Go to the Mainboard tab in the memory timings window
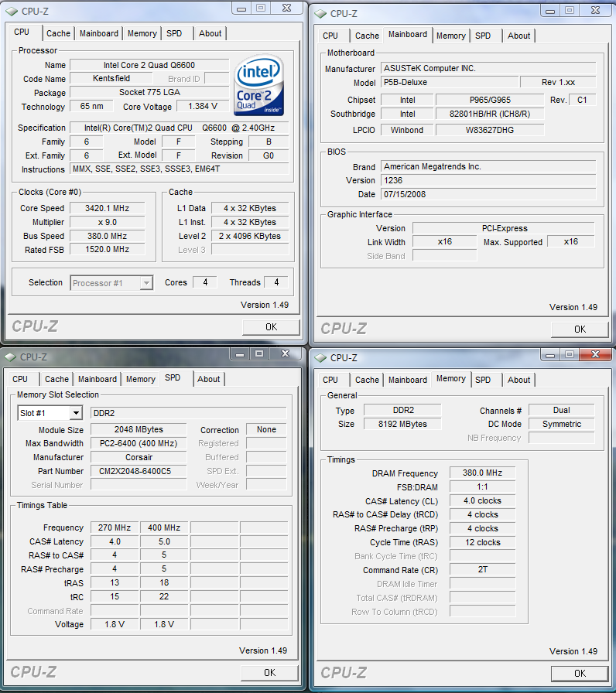616x693 pixels. 408,380
